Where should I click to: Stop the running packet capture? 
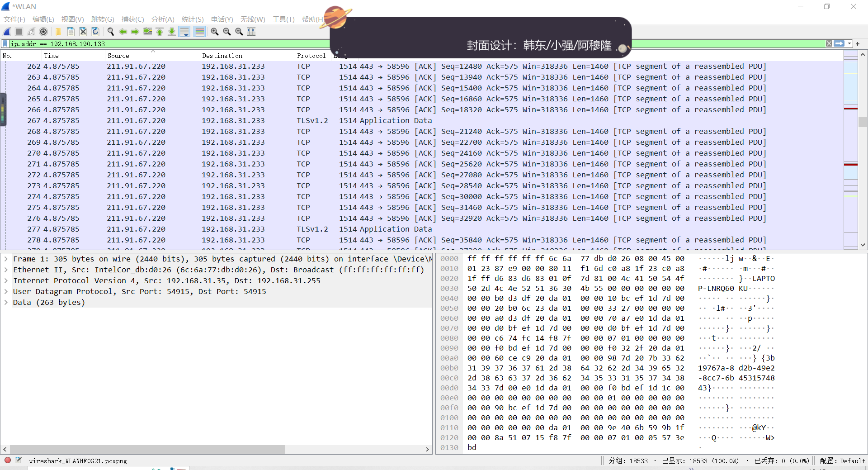[19, 32]
